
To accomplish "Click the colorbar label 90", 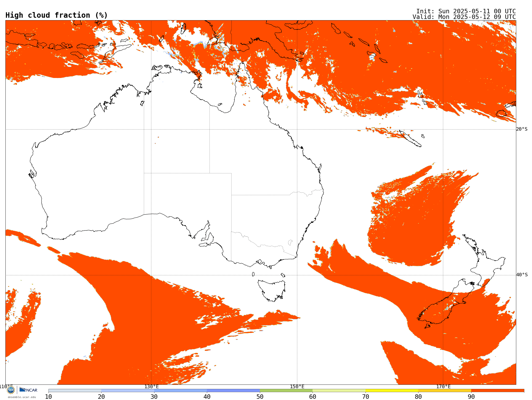I will click(x=471, y=397).
